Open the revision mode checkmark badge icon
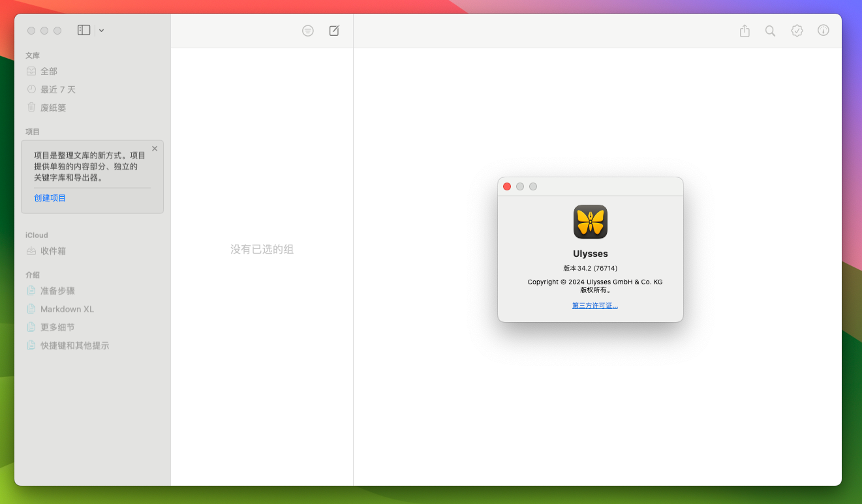Viewport: 862px width, 504px height. pyautogui.click(x=797, y=31)
